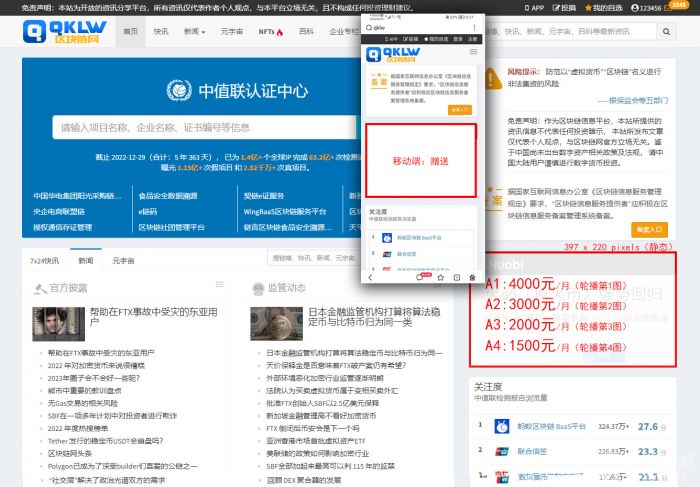Click the 中值联认证中心 globe emblem
Viewport: 700px width, 487px height.
coord(179,90)
